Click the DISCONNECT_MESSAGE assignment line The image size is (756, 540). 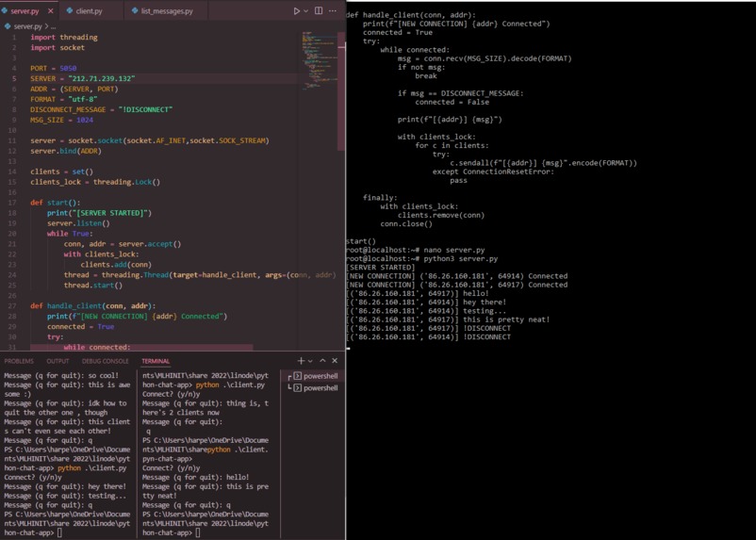tap(101, 109)
